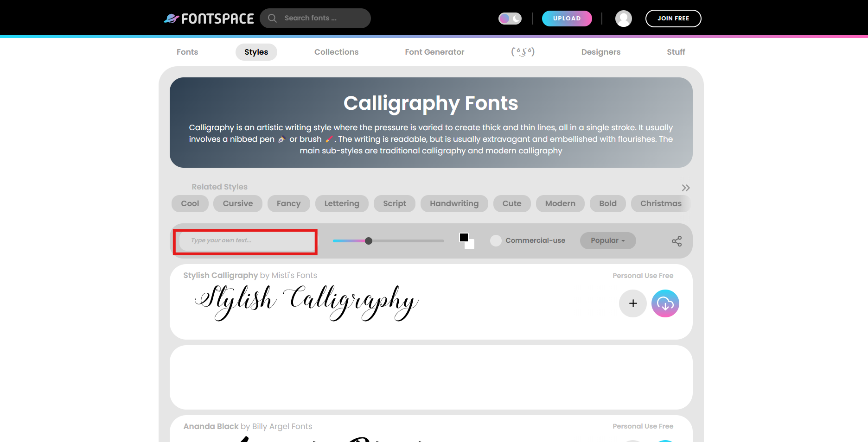This screenshot has height=442, width=868.
Task: Download the Stylish Calligraphy font via cloud icon
Action: click(665, 303)
